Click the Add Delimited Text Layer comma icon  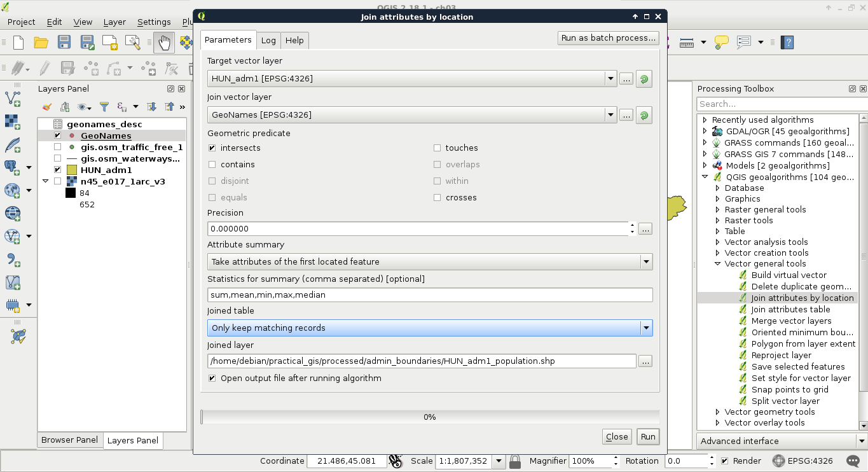[x=13, y=259]
